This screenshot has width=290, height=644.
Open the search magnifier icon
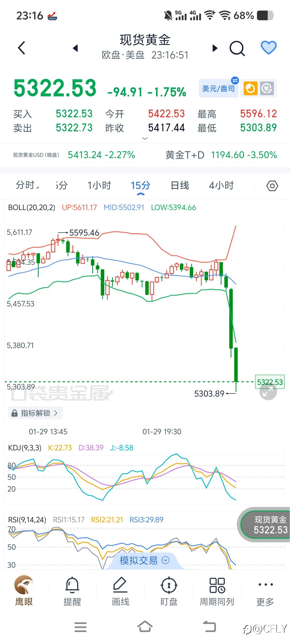point(237,48)
